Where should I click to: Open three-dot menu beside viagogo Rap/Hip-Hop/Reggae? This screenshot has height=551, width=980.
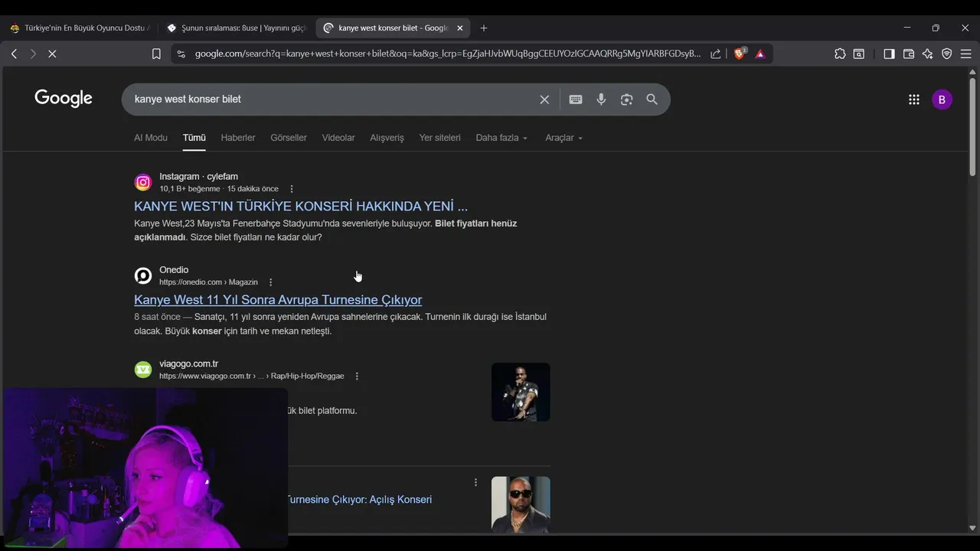point(357,376)
